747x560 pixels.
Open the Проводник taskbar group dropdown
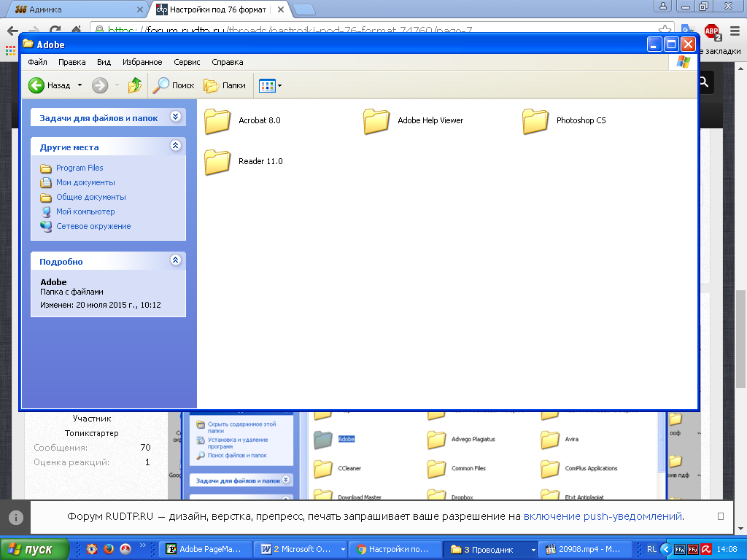(x=533, y=550)
